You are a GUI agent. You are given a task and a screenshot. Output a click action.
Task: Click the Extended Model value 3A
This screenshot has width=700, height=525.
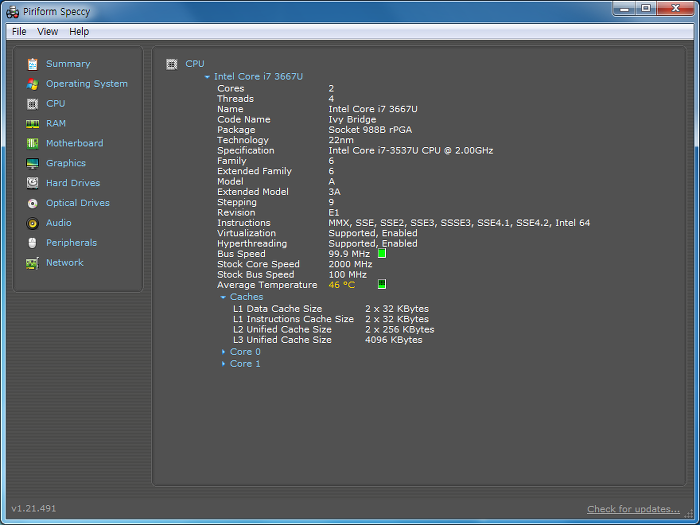334,192
